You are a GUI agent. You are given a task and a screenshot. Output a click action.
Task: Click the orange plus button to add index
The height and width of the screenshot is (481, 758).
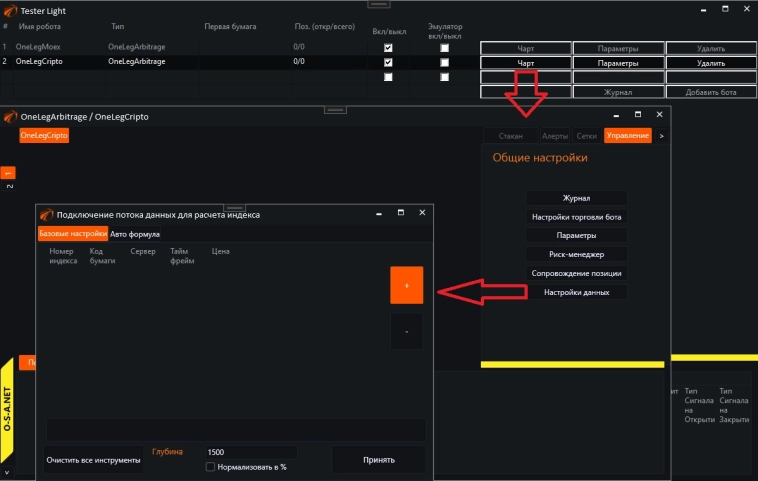[x=406, y=284]
